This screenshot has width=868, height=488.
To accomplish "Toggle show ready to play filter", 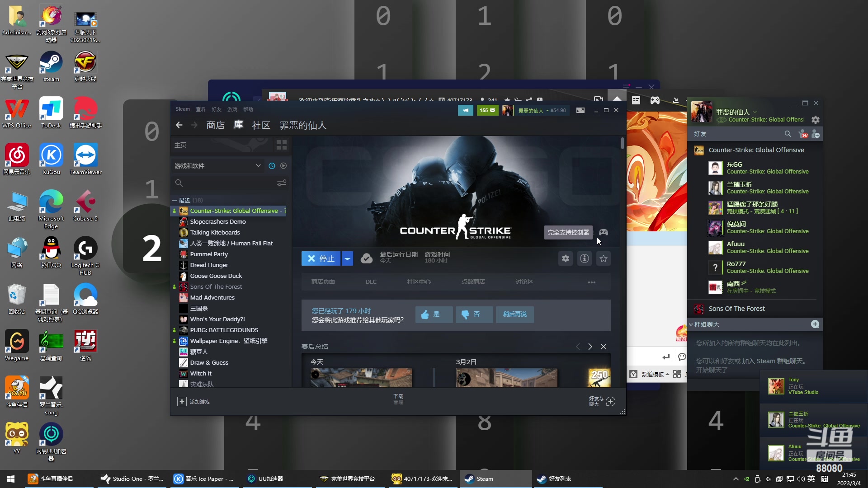I will (283, 166).
